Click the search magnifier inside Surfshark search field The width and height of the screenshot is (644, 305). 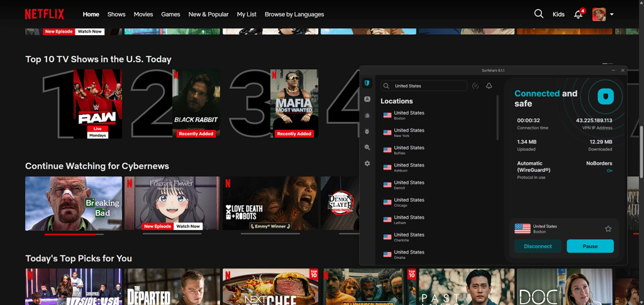387,86
